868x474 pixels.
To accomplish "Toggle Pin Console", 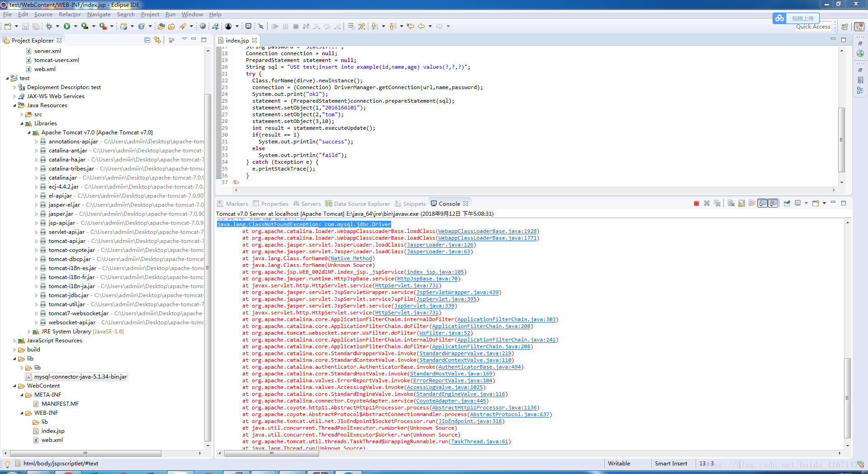I will tap(787, 204).
